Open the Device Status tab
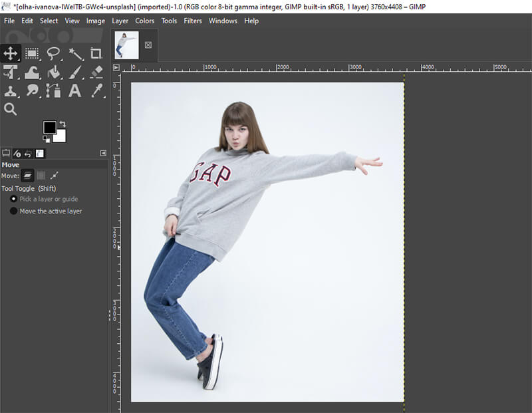 pos(17,154)
